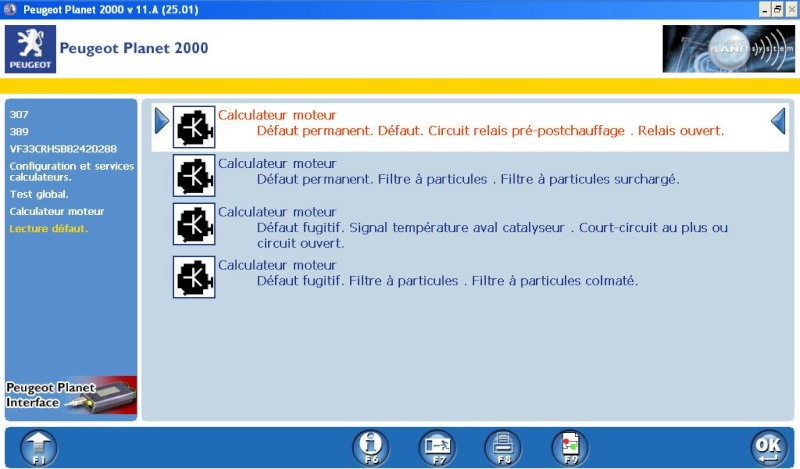Select 'Lecture défaut.' in sidebar
This screenshot has height=469, width=800.
pyautogui.click(x=48, y=229)
